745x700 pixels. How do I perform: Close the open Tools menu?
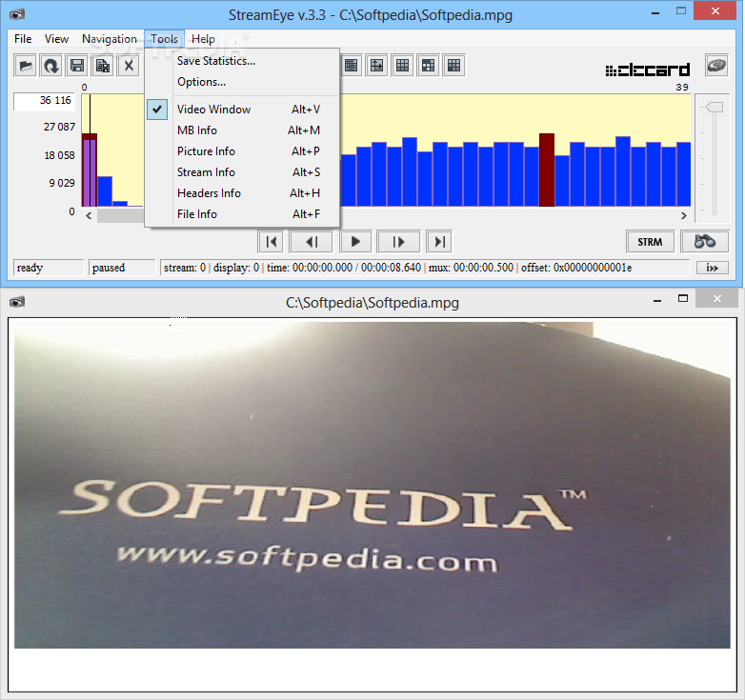tap(165, 39)
